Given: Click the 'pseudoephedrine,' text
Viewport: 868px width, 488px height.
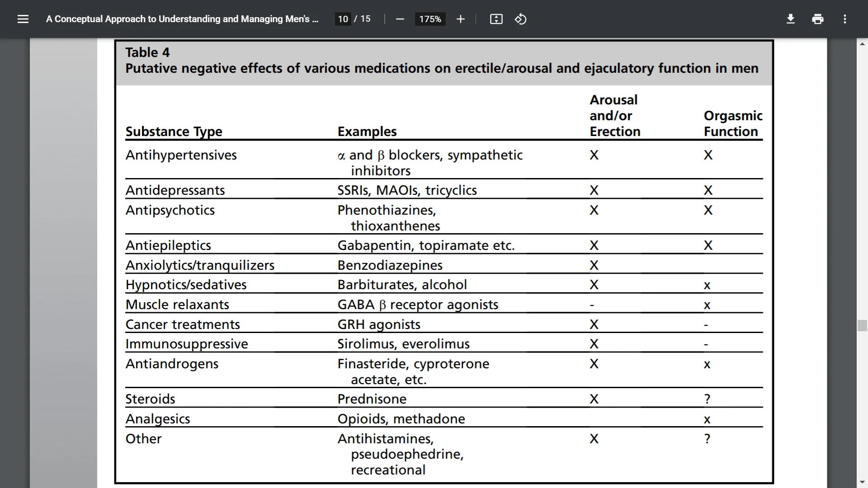Looking at the screenshot, I should pyautogui.click(x=407, y=454).
